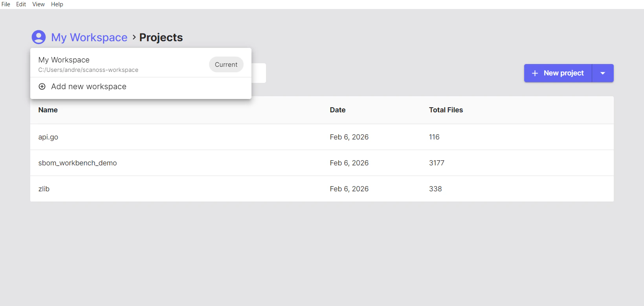Select the scanoss-workspace path entry in list

point(88,70)
